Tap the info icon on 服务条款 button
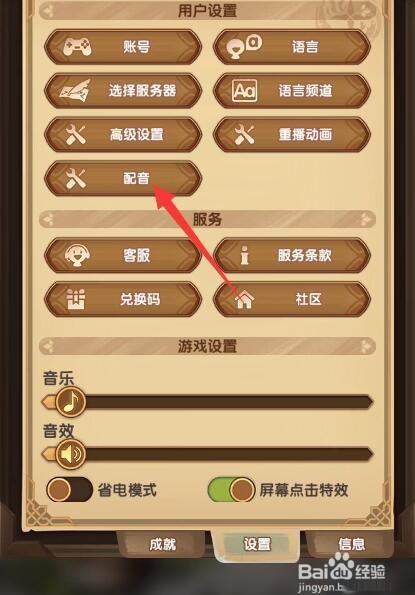This screenshot has height=595, width=415. pyautogui.click(x=245, y=255)
